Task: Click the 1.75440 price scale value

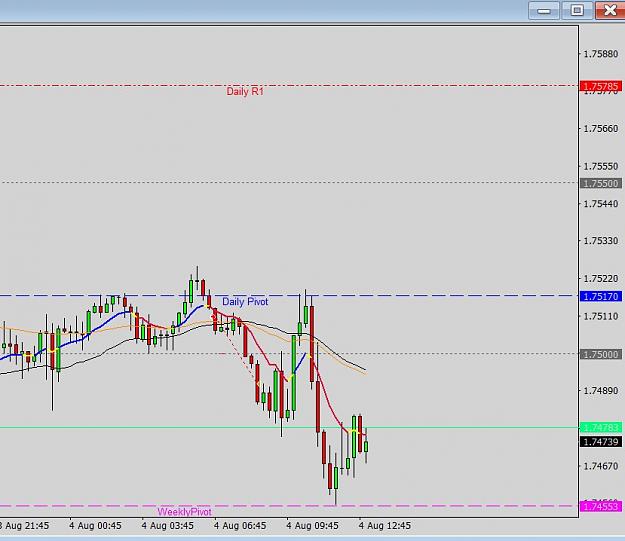Action: (x=601, y=203)
